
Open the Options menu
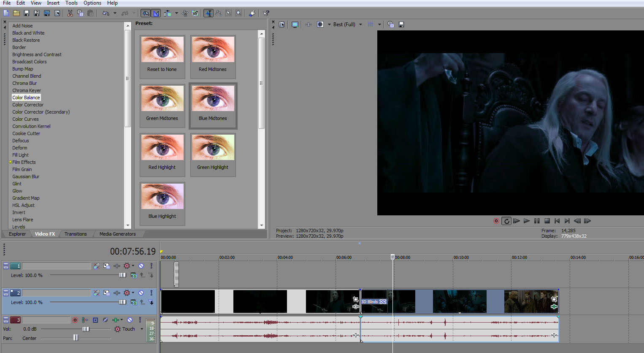(x=92, y=3)
